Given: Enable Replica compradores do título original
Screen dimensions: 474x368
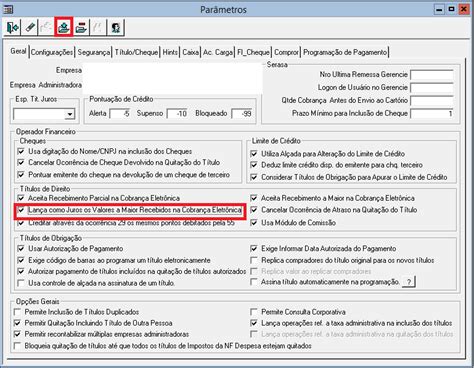Looking at the screenshot, I should pyautogui.click(x=254, y=260).
